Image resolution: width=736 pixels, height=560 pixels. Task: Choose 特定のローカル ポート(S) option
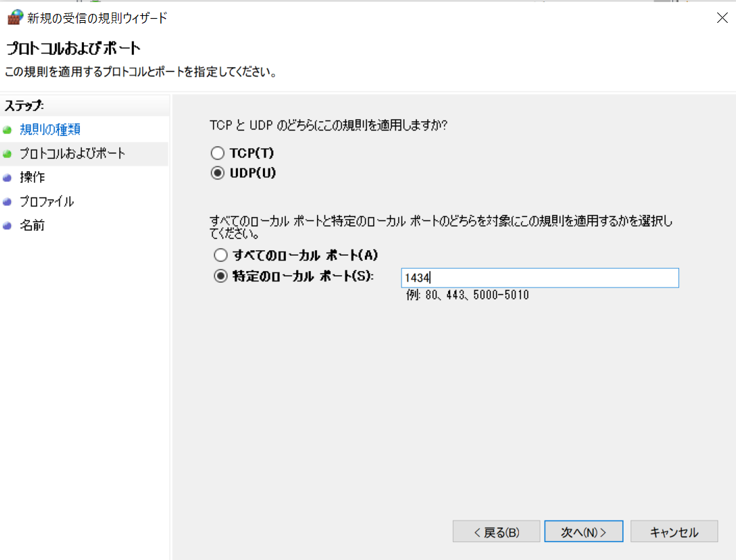221,276
